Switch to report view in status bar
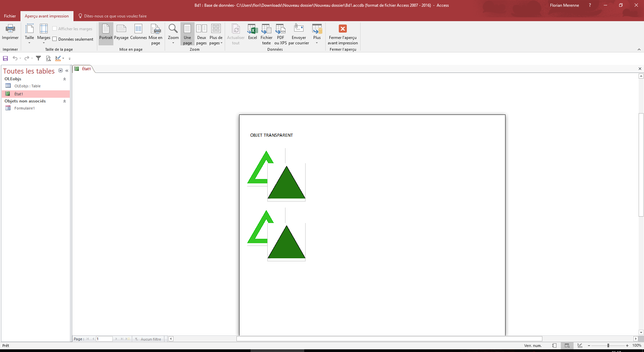This screenshot has width=644, height=352. [554, 346]
